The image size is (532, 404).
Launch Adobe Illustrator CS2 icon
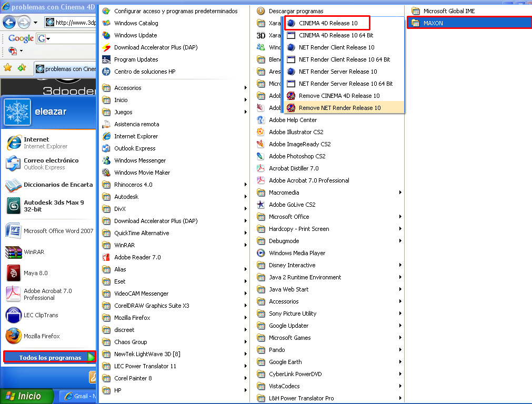tap(260, 132)
